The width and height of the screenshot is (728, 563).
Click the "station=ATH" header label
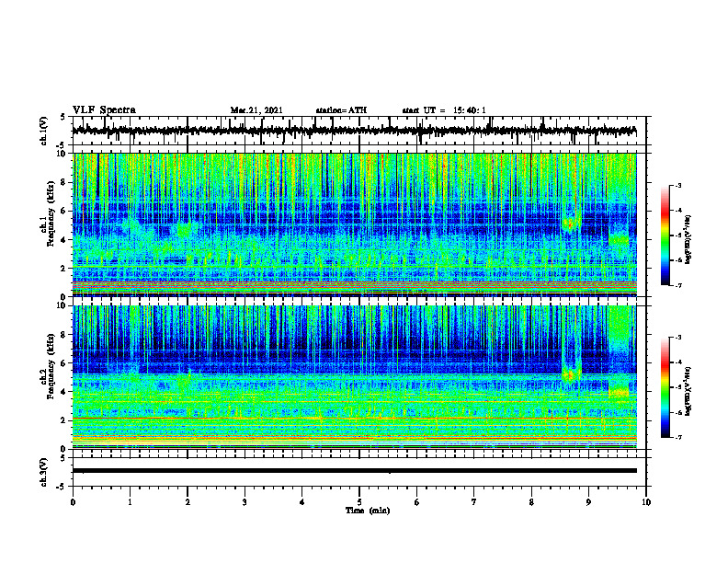[341, 110]
